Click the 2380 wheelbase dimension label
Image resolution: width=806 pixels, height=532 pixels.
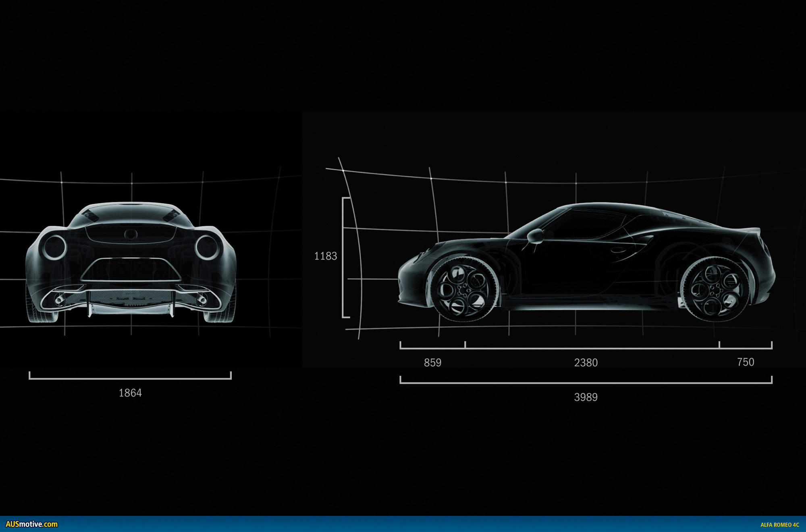tap(586, 363)
